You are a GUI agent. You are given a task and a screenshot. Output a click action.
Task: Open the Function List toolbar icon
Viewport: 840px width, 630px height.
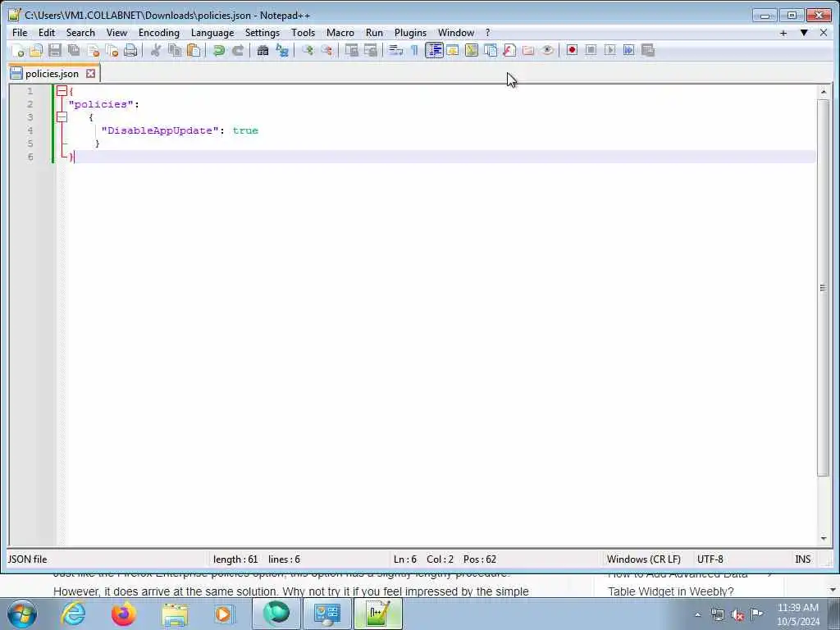[x=509, y=50]
